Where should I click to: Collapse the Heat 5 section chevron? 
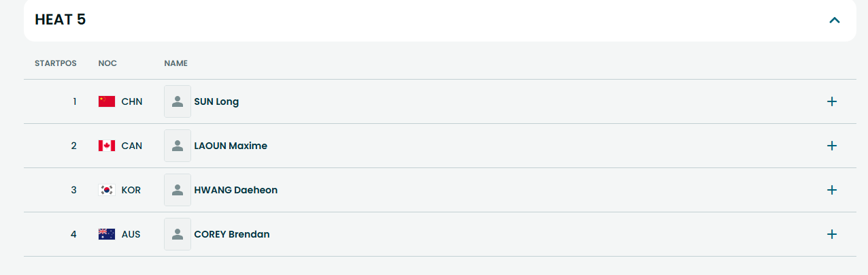pos(835,20)
